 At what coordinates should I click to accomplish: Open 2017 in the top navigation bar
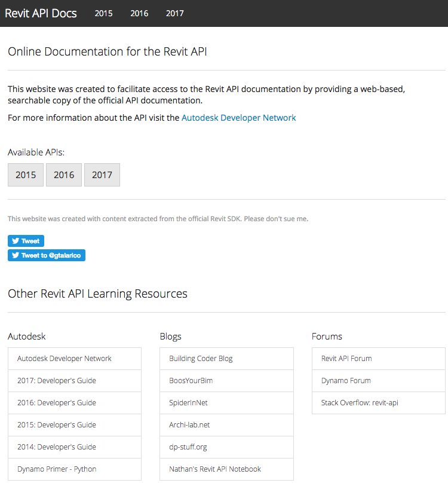pos(175,13)
